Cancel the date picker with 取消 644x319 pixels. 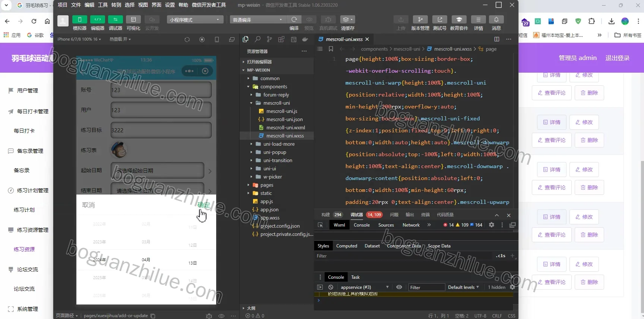88,205
